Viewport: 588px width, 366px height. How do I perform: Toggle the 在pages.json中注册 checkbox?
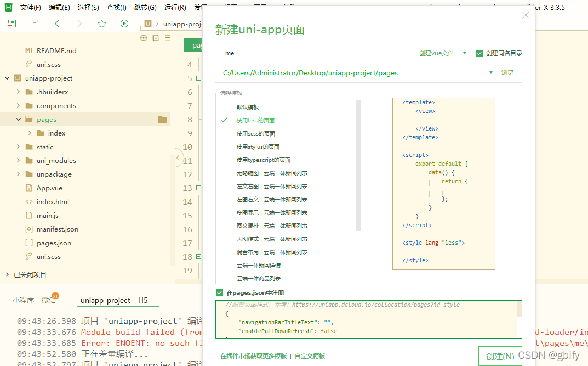pyautogui.click(x=219, y=293)
